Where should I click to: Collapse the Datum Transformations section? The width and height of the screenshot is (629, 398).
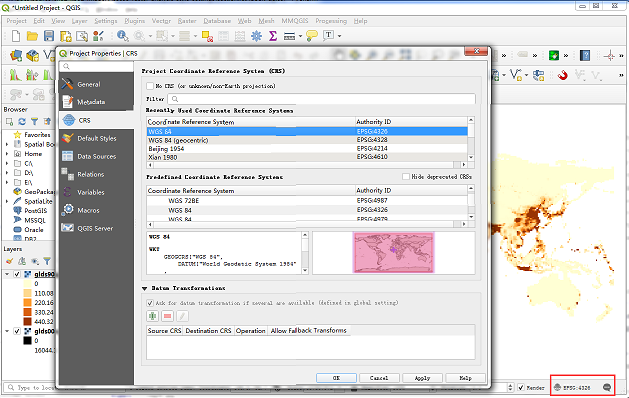coord(144,288)
